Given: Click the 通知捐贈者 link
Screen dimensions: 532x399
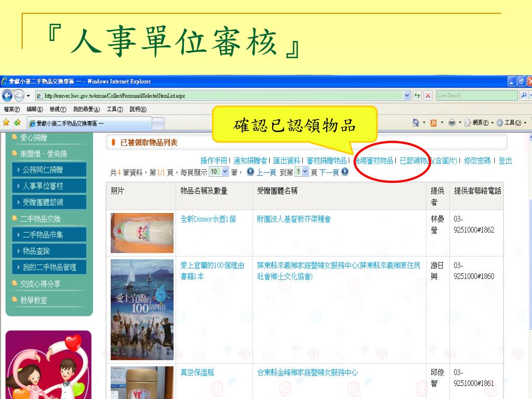Looking at the screenshot, I should 250,161.
